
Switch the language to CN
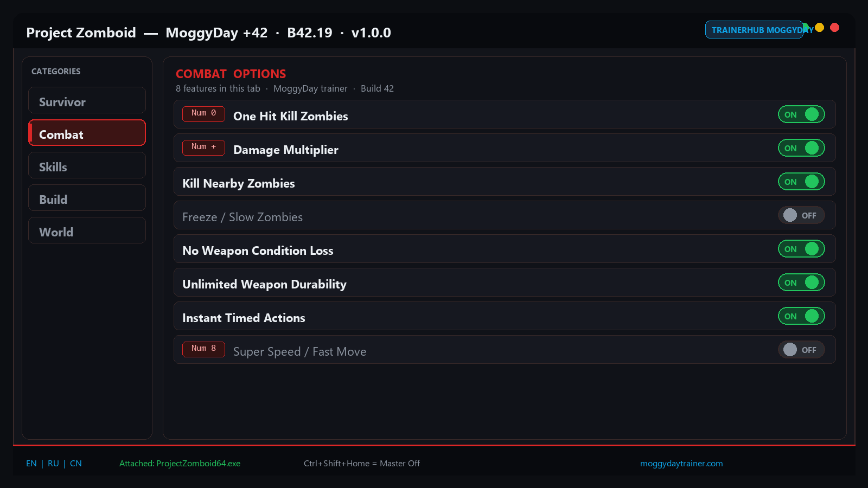[76, 464]
